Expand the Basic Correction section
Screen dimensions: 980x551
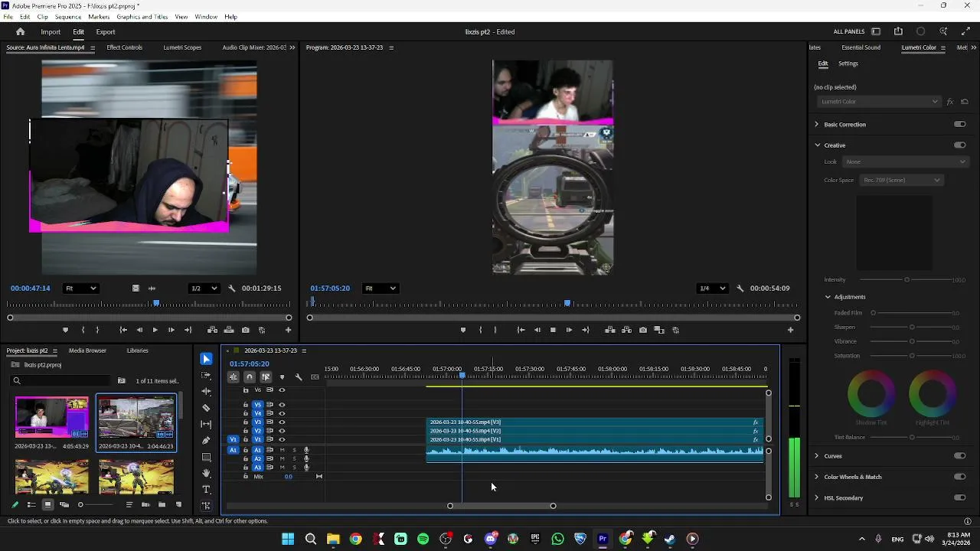tap(816, 124)
